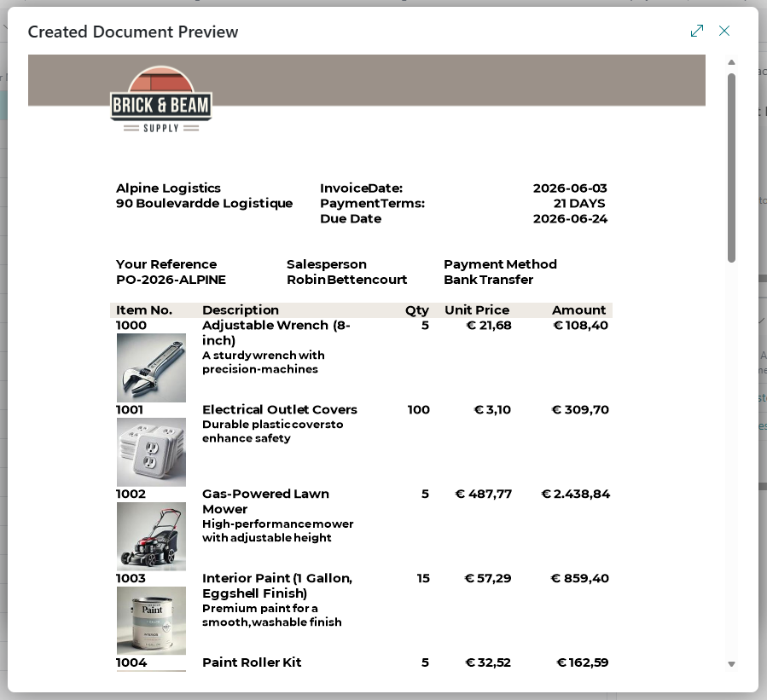Click the 'Payment Method' label

[x=500, y=264]
